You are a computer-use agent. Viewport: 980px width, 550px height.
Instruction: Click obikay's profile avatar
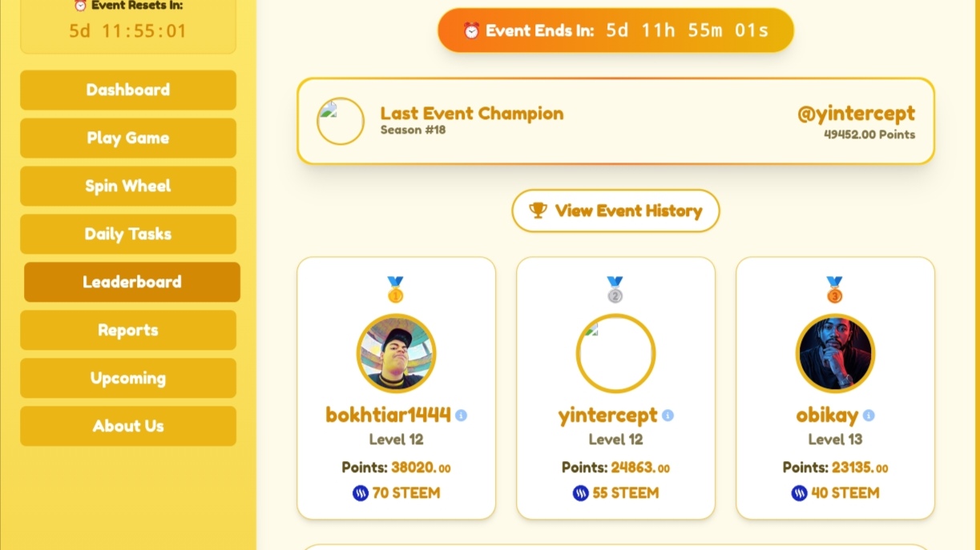[x=835, y=353]
